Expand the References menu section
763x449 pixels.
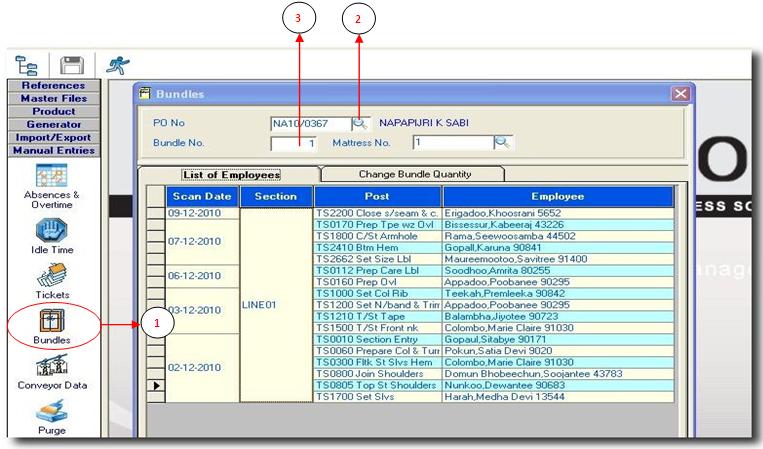[52, 86]
